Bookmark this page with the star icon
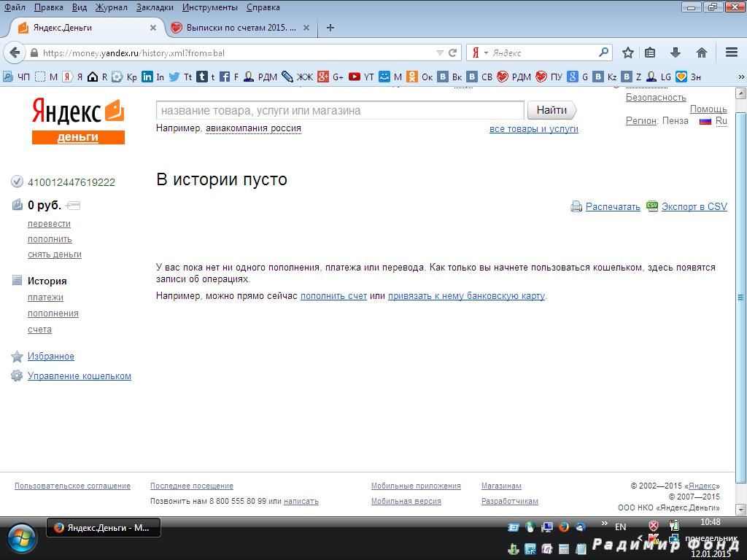This screenshot has height=560, width=747. coord(628,52)
